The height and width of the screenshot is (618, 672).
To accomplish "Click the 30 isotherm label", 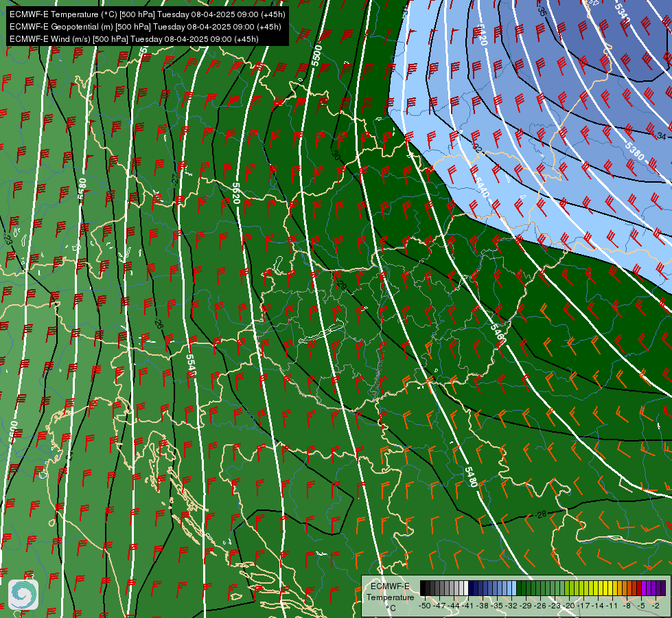I will (x=336, y=154).
